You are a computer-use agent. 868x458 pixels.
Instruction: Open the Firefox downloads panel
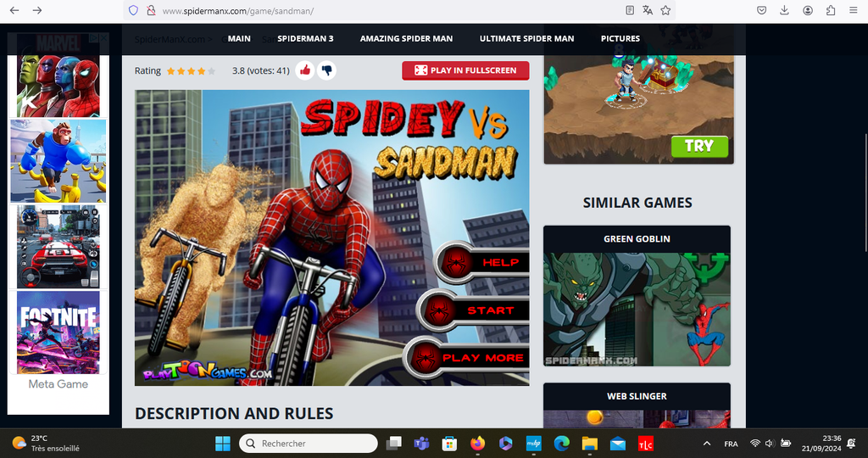click(x=784, y=10)
